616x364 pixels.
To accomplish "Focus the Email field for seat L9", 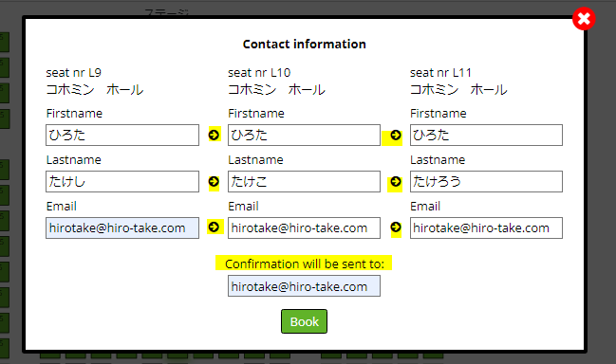I will click(x=122, y=227).
